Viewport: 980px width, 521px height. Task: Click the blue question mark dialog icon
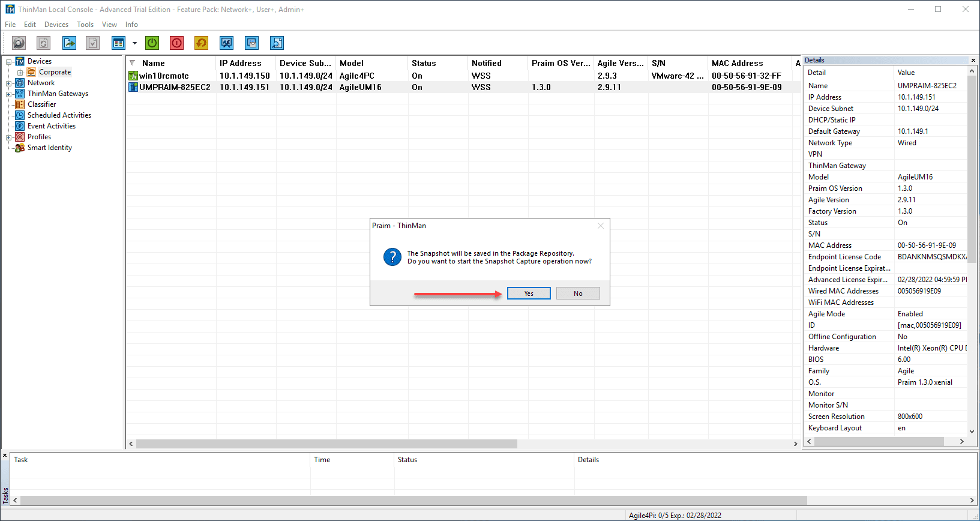(x=392, y=257)
